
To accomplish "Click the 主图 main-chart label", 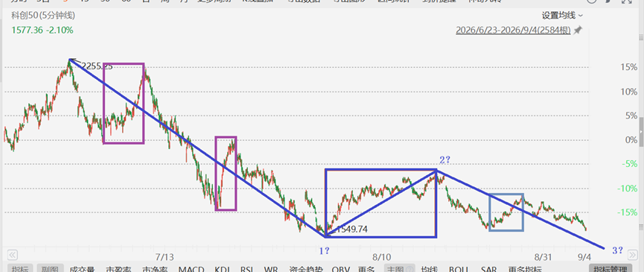I will pyautogui.click(x=399, y=269).
